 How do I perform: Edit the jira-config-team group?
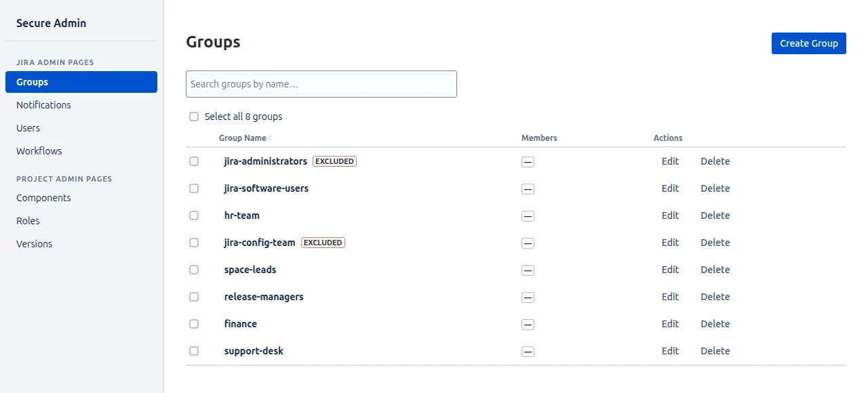[x=670, y=243]
